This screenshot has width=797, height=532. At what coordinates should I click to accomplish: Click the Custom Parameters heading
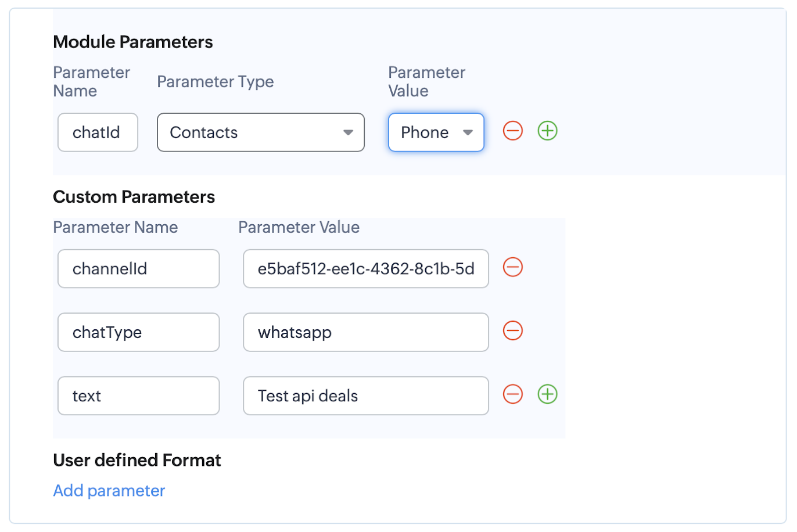(x=134, y=197)
